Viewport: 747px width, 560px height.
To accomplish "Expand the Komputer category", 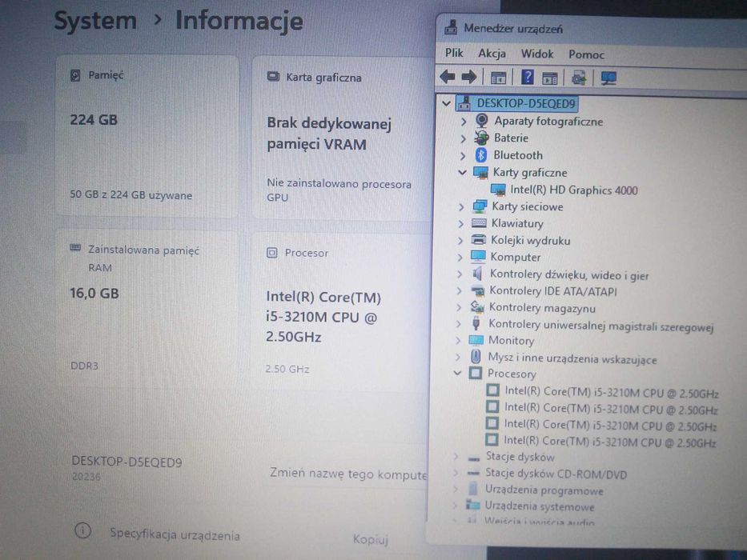I will (x=460, y=257).
